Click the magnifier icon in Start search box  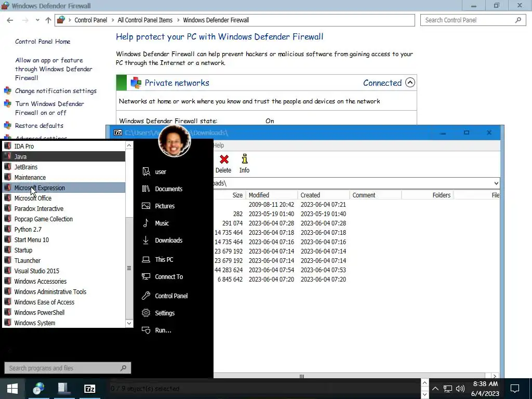[x=124, y=368]
